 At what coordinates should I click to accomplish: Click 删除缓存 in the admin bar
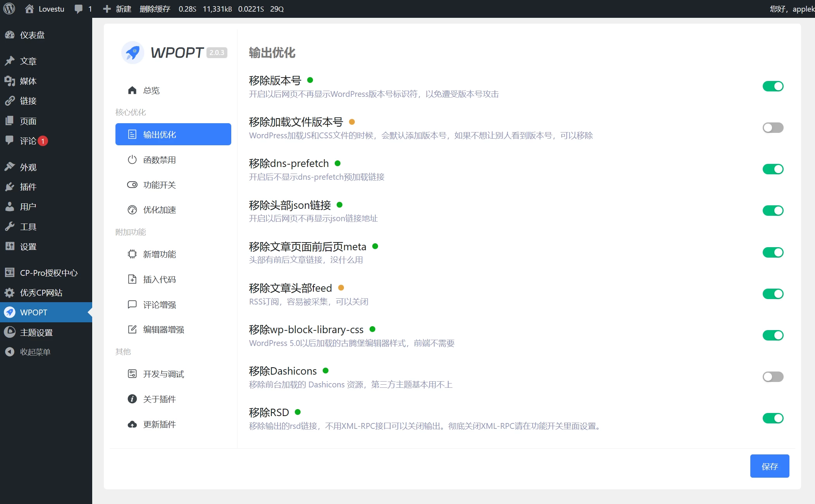click(155, 9)
